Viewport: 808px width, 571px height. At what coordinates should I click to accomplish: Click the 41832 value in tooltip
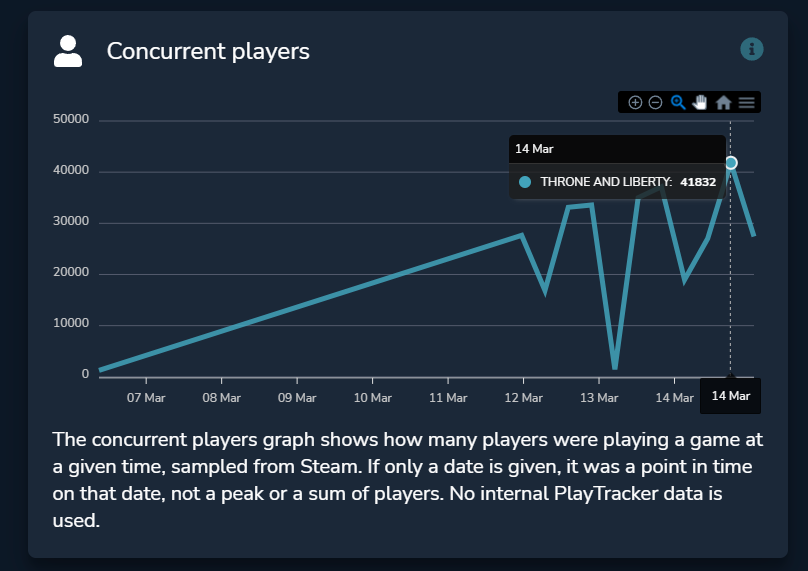(698, 182)
